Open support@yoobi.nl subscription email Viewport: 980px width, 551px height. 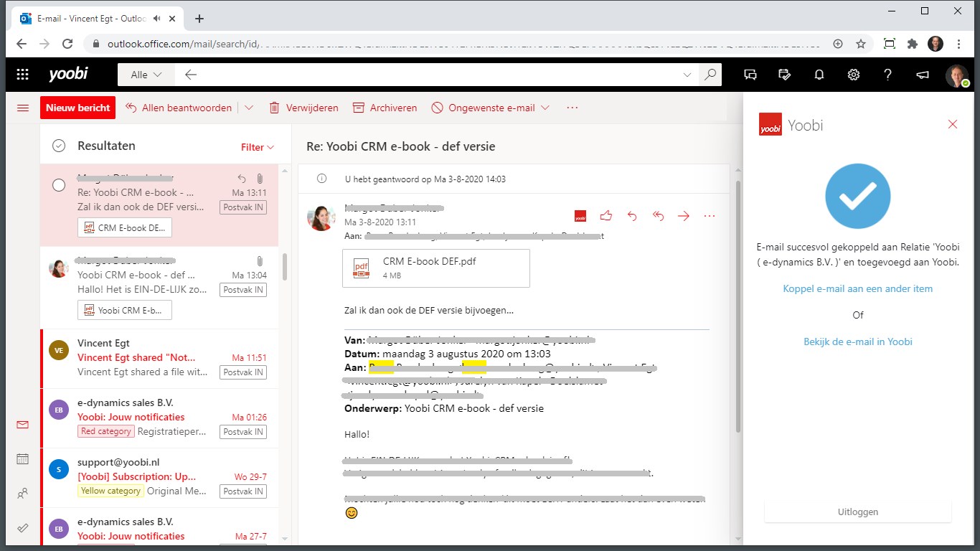click(x=159, y=478)
